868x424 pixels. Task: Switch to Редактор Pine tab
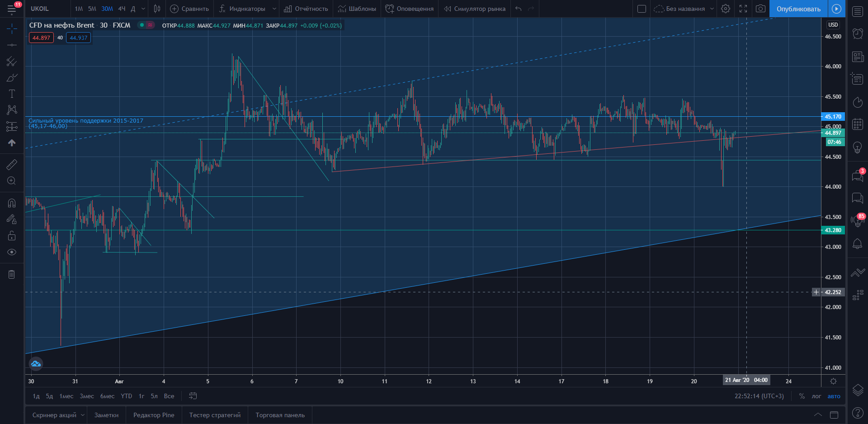[154, 415]
